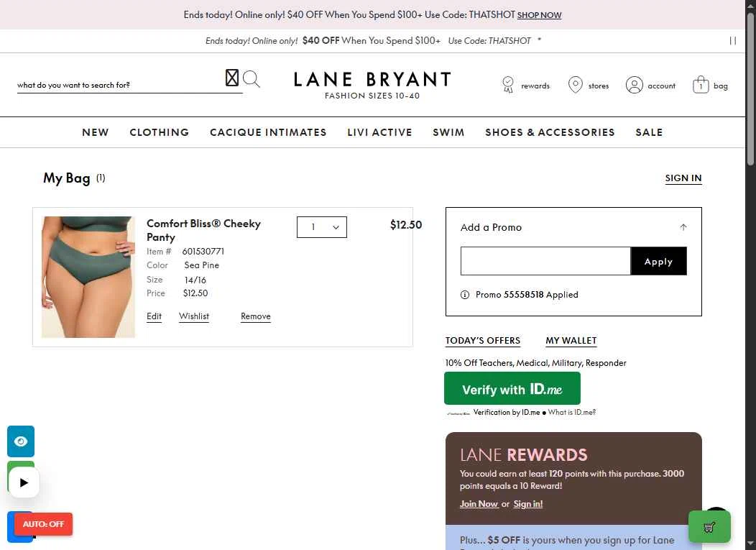Click the My Bag heading
The width and height of the screenshot is (756, 550).
[x=67, y=178]
